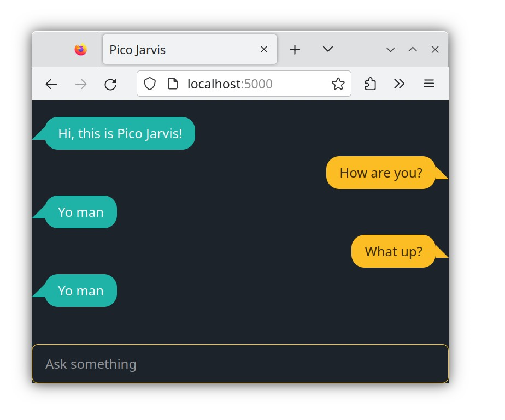Go forward to the next page
Image resolution: width=505 pixels, height=420 pixels.
click(x=81, y=84)
